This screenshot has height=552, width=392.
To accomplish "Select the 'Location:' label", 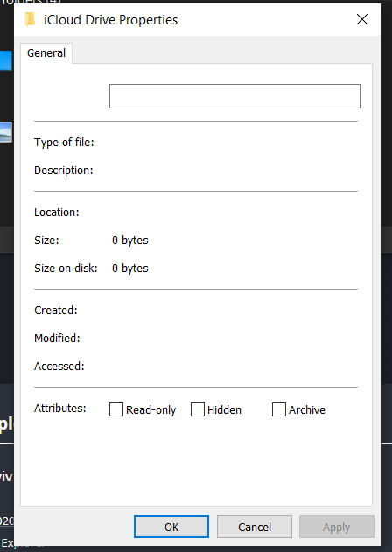I will point(57,213).
